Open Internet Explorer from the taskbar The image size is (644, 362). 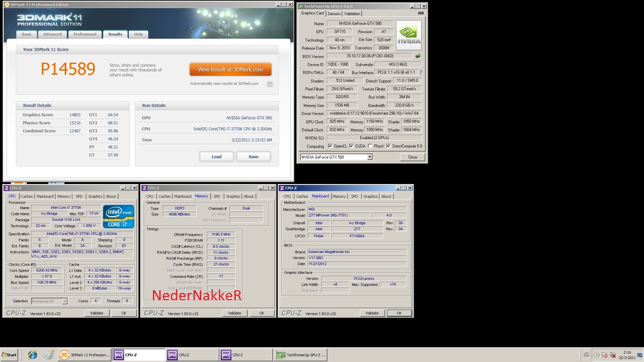point(33,355)
